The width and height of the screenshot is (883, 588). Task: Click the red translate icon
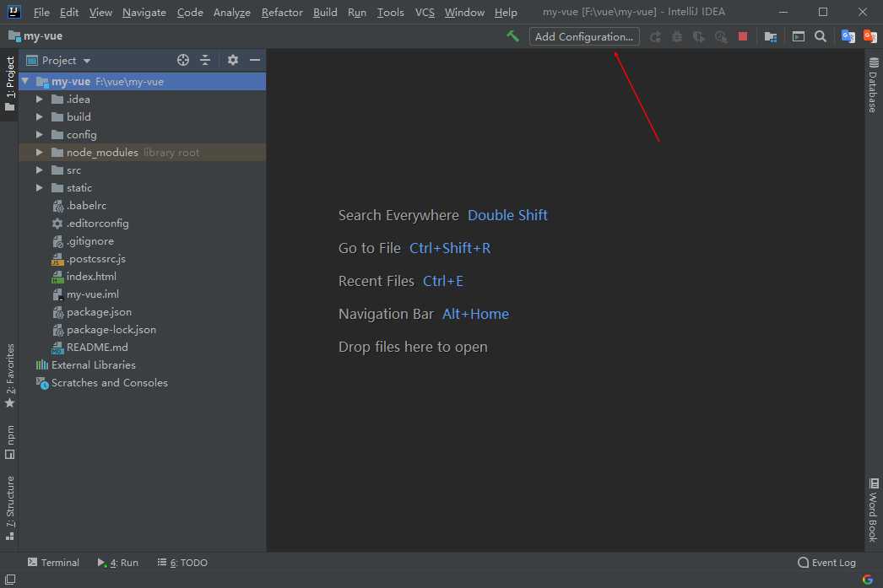click(870, 36)
